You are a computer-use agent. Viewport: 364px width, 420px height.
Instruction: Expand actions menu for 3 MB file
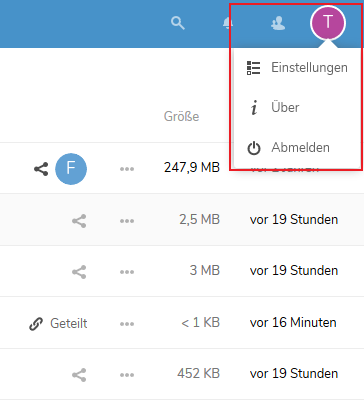127,272
